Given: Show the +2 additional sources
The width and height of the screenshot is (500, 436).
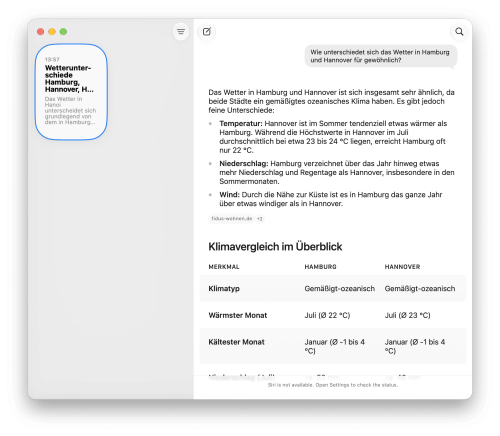Looking at the screenshot, I should point(260,219).
